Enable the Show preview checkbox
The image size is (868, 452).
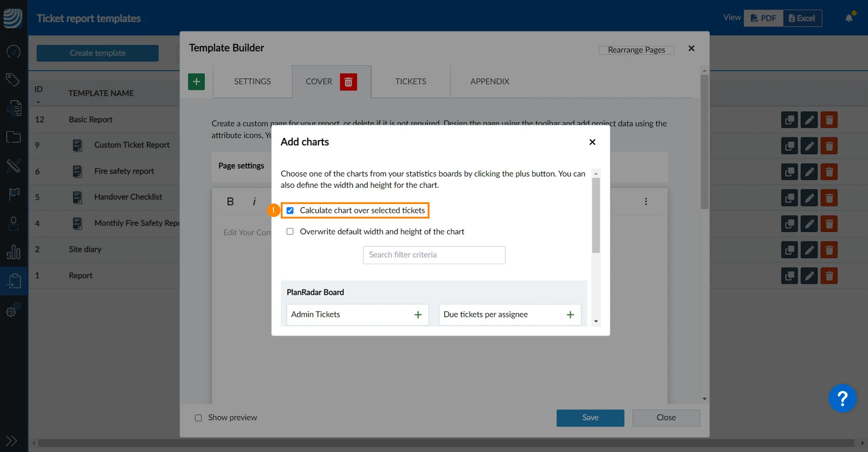coord(199,418)
